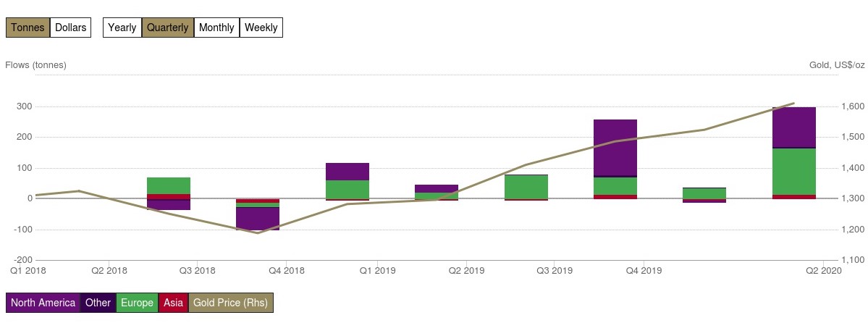Click gold price line's peak at right end
Image resolution: width=868 pixels, height=323 pixels.
794,104
